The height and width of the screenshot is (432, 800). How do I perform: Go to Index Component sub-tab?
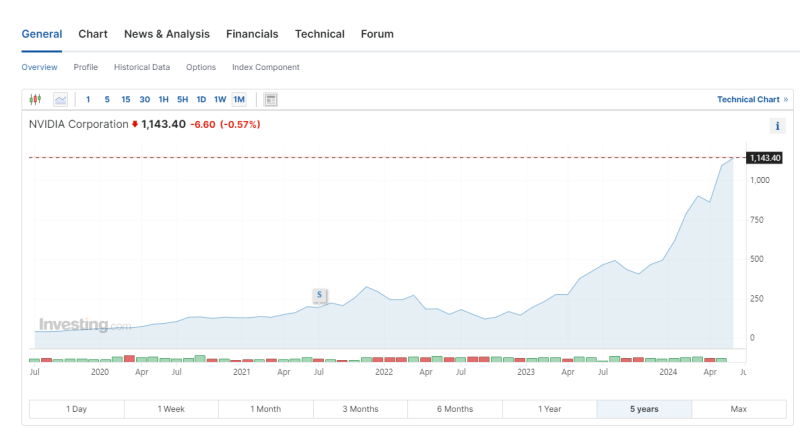click(x=266, y=67)
